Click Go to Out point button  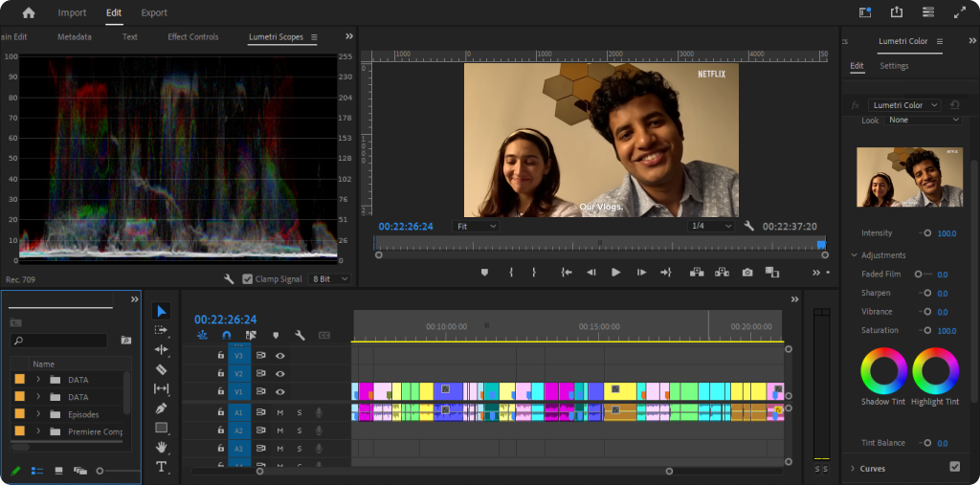pyautogui.click(x=666, y=272)
